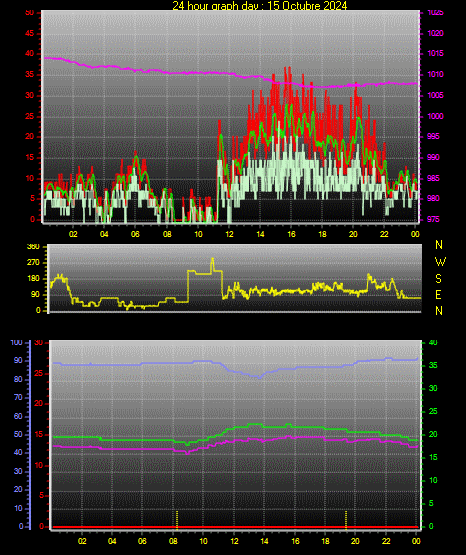
Task: Click the yellow sunset marker near hour 19
Action: pyautogui.click(x=346, y=519)
